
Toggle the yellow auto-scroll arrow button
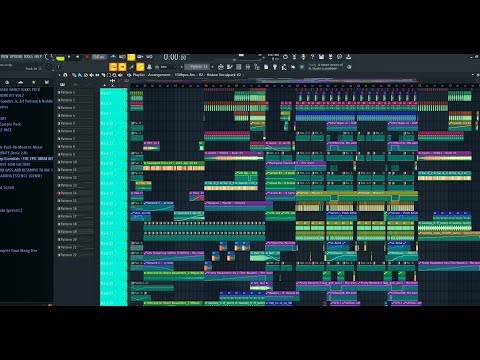click(x=122, y=67)
